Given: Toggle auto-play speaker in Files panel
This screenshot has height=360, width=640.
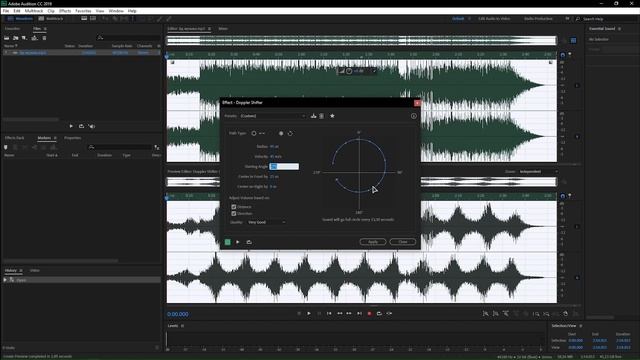Looking at the screenshot, I should click(x=92, y=126).
